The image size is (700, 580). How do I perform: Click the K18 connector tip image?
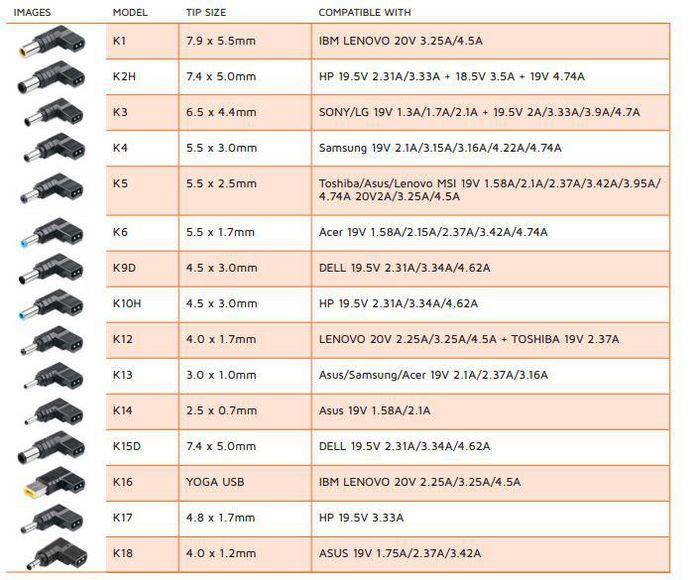57,554
